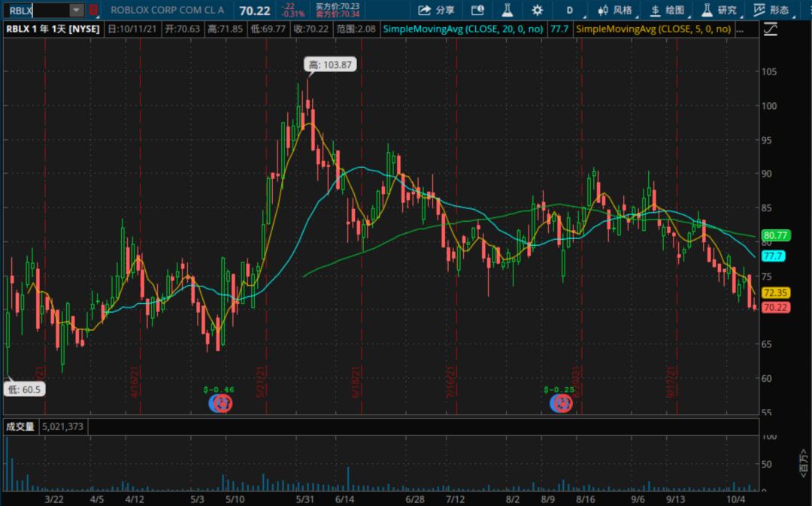Image resolution: width=812 pixels, height=506 pixels.
Task: Click the 日:10/11/21 date readout
Action: pos(132,29)
